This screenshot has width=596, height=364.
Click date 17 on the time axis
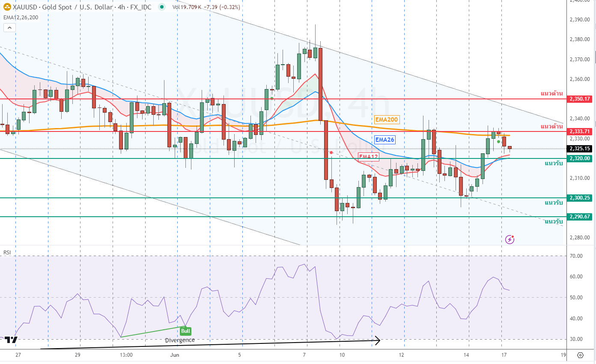coord(504,355)
